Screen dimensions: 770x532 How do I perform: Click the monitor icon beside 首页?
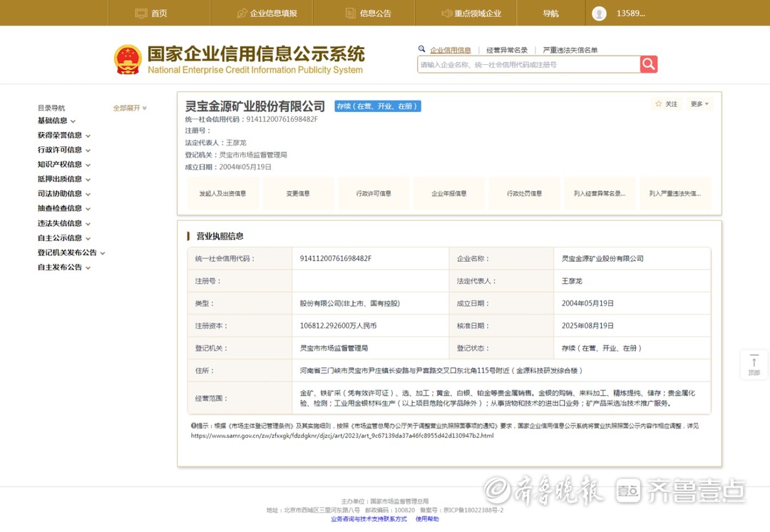coord(141,14)
